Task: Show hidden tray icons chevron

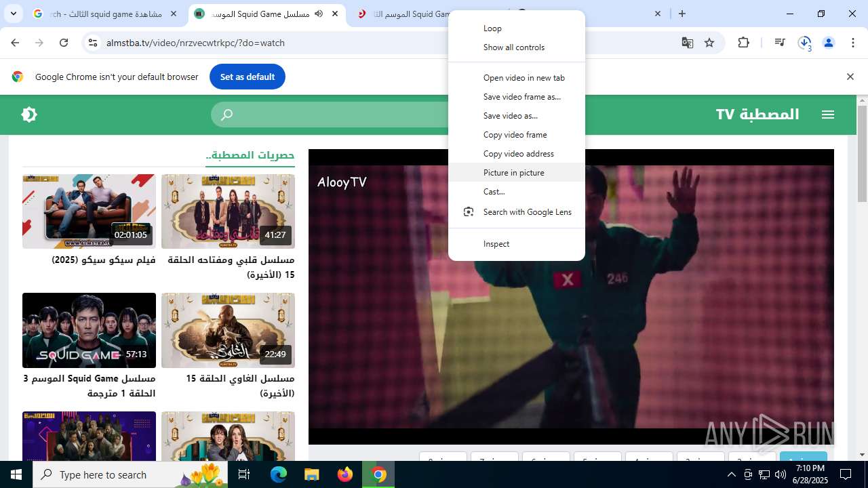Action: [731, 474]
